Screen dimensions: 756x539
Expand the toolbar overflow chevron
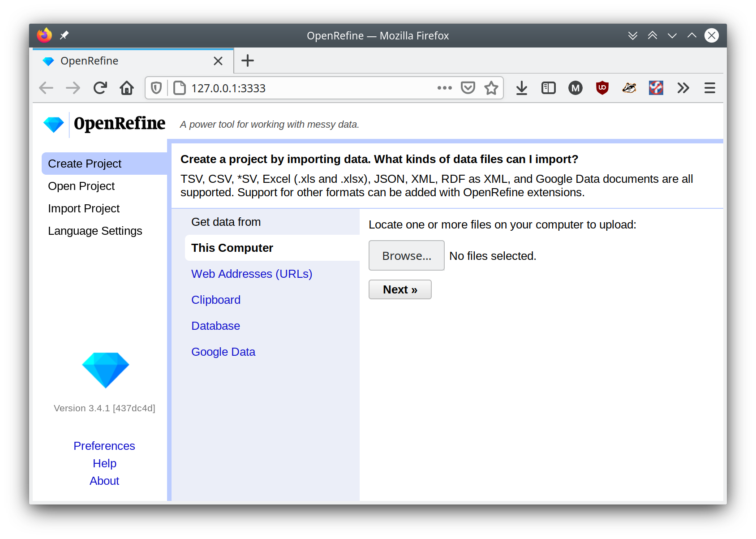(x=683, y=88)
